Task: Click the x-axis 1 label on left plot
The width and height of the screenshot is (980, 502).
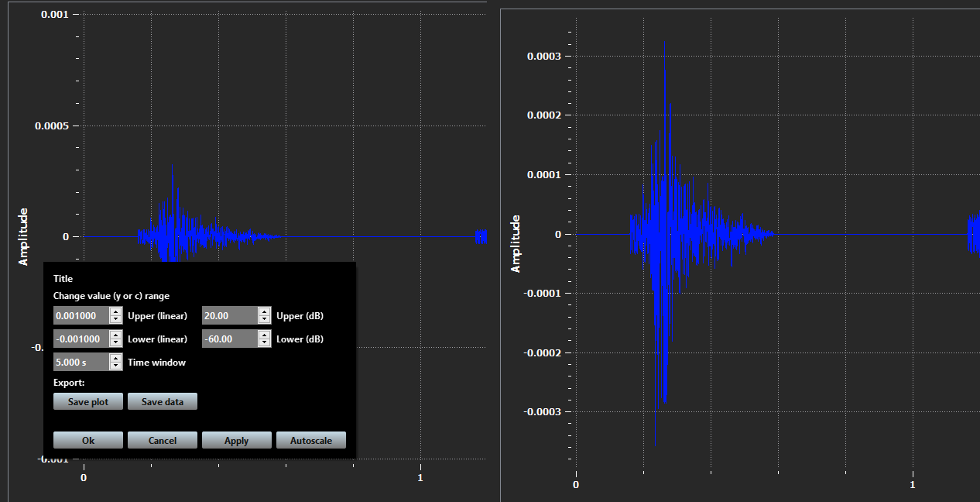Action: (x=420, y=478)
